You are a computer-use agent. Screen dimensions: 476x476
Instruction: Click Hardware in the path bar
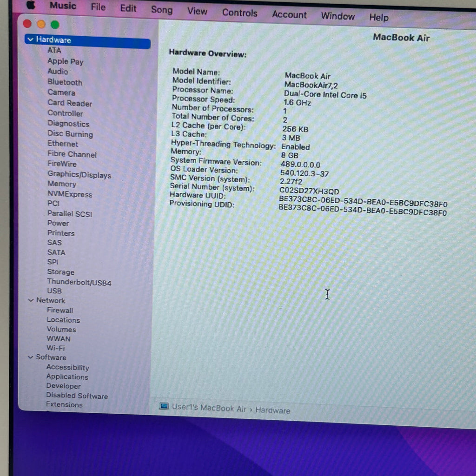(272, 410)
